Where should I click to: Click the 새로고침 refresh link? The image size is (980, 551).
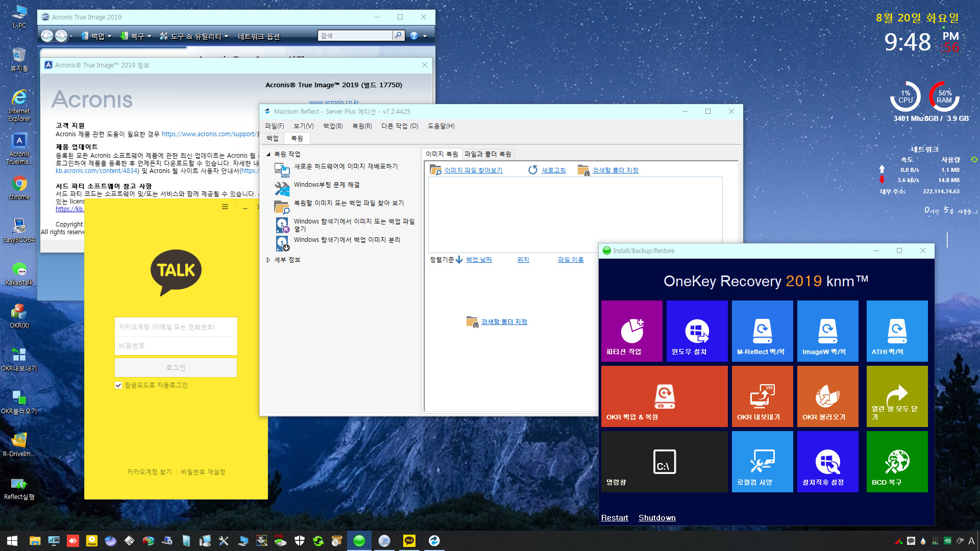[x=553, y=170]
